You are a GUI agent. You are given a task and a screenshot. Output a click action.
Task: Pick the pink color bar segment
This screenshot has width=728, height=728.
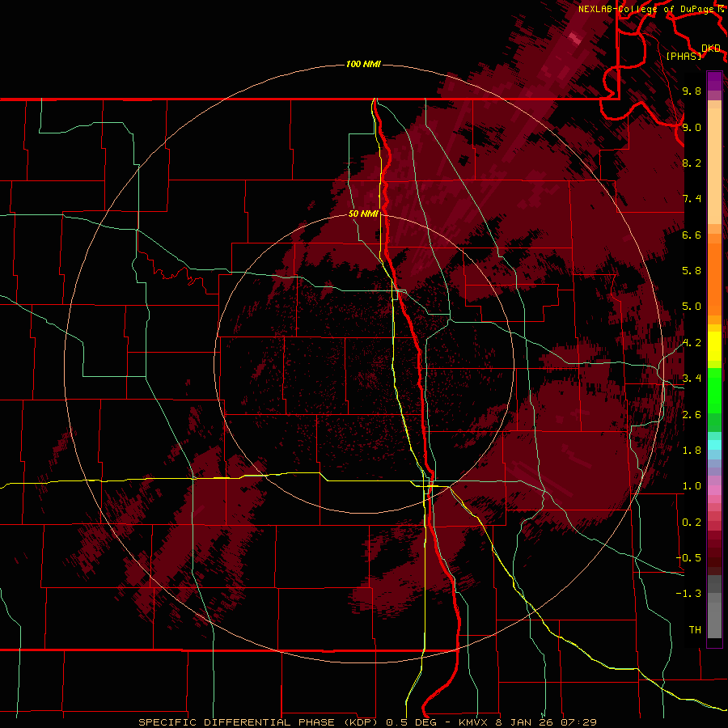714,490
